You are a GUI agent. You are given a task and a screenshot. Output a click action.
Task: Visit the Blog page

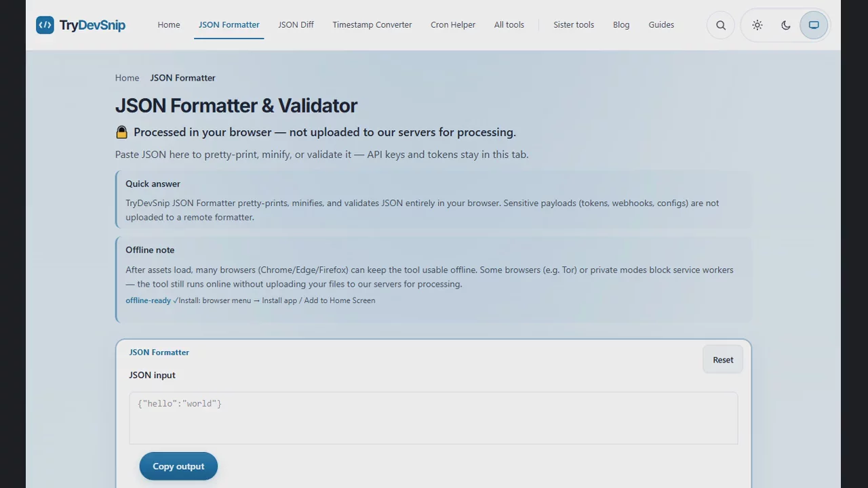coord(621,25)
